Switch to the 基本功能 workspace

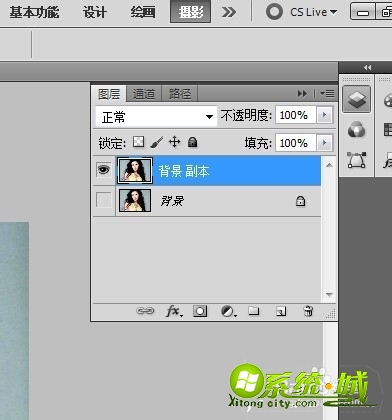pyautogui.click(x=34, y=12)
